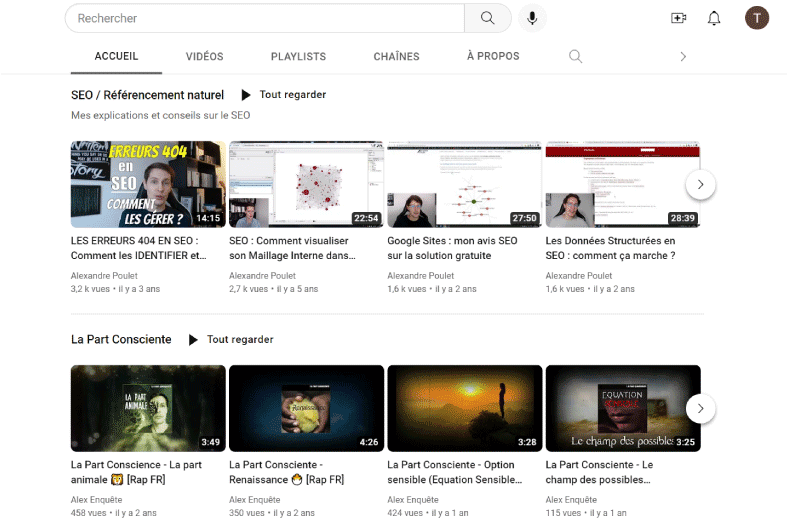Click Alexandre Poulet under Erreurs 404 video

(104, 276)
